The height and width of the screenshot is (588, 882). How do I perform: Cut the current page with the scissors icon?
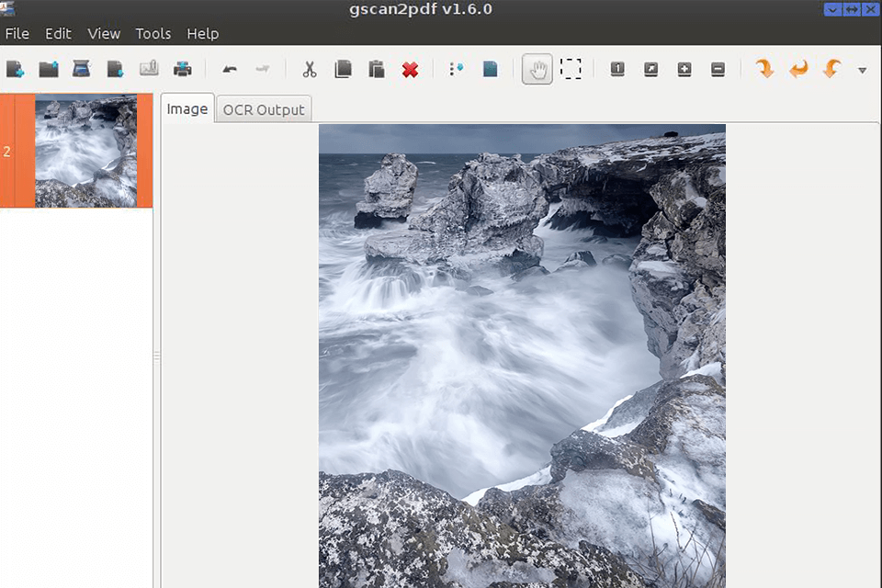click(x=309, y=69)
